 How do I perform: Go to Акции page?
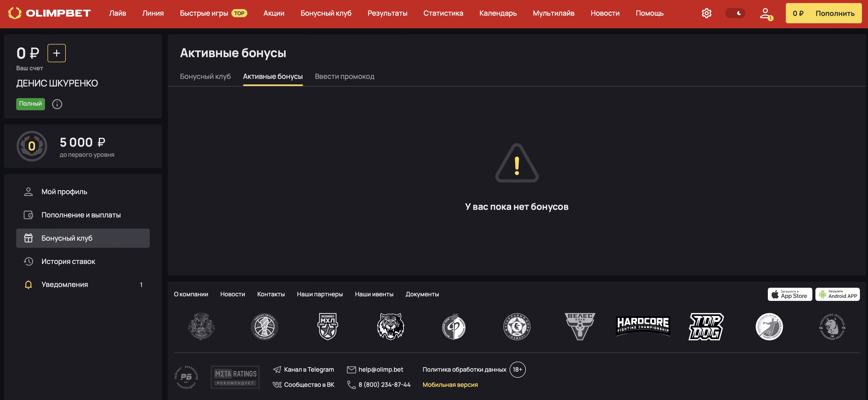[274, 13]
